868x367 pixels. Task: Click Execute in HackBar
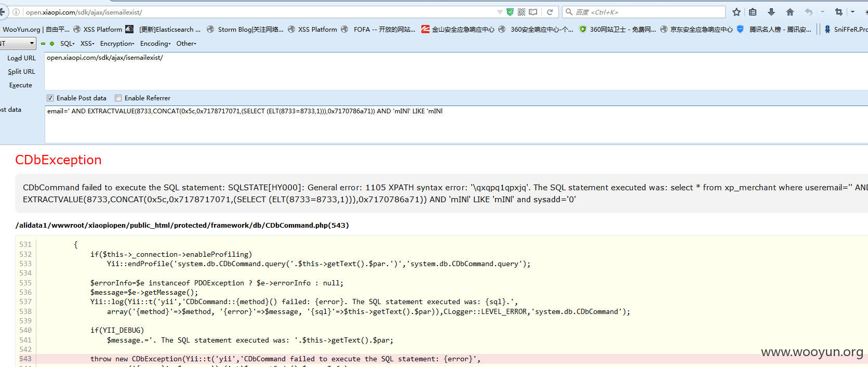click(21, 85)
